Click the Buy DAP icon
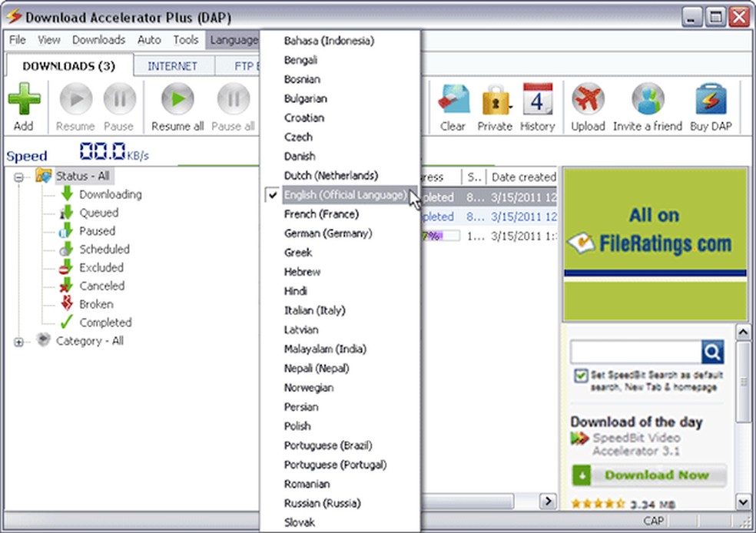 (x=711, y=99)
